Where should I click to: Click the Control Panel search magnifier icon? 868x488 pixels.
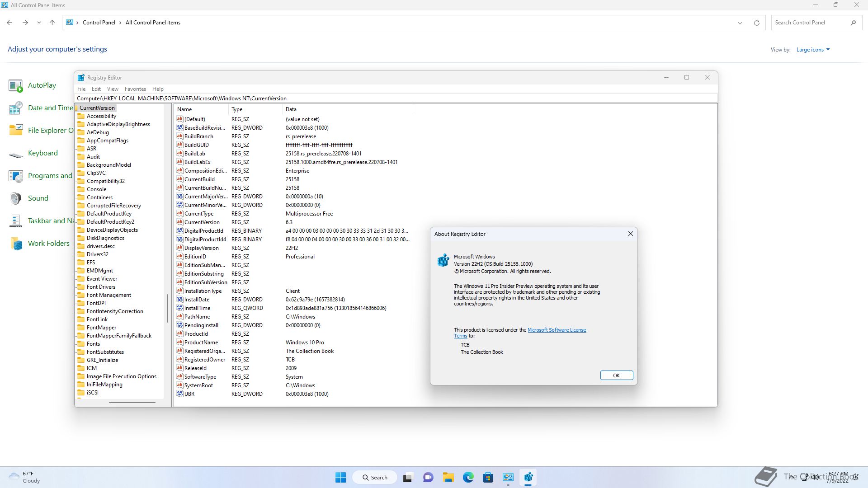click(x=853, y=23)
